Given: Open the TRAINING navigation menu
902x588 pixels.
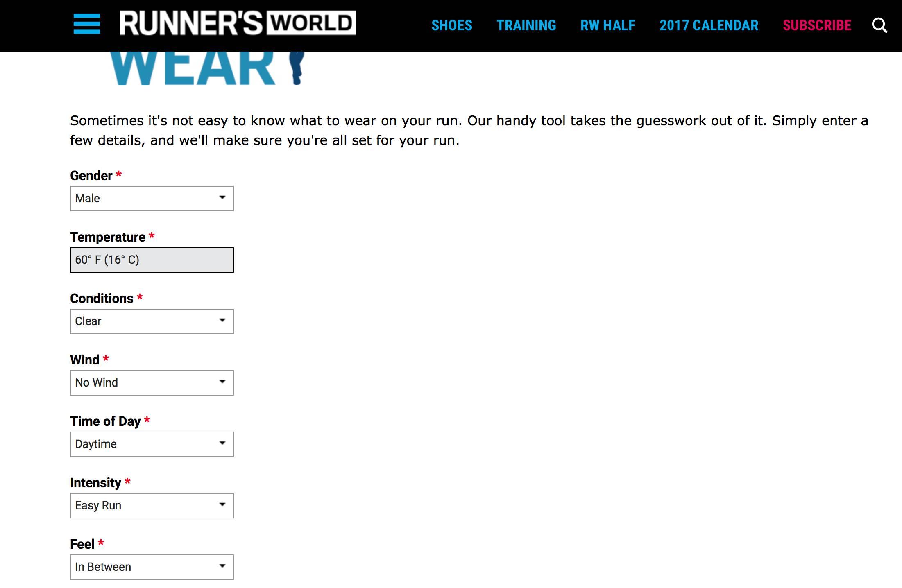Looking at the screenshot, I should point(526,25).
